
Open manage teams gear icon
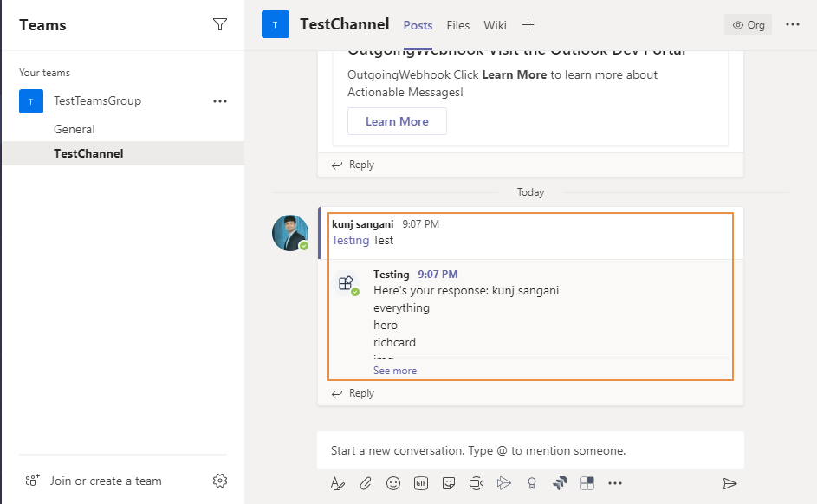220,481
